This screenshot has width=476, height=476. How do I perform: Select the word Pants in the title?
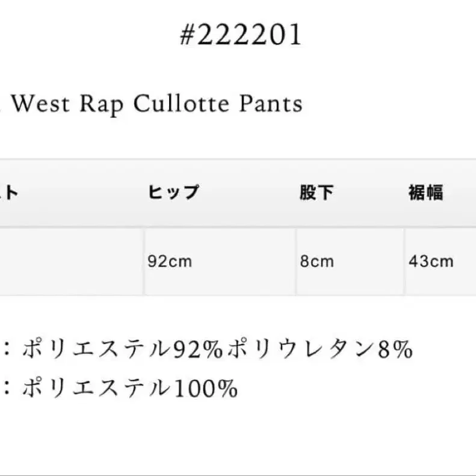click(270, 104)
